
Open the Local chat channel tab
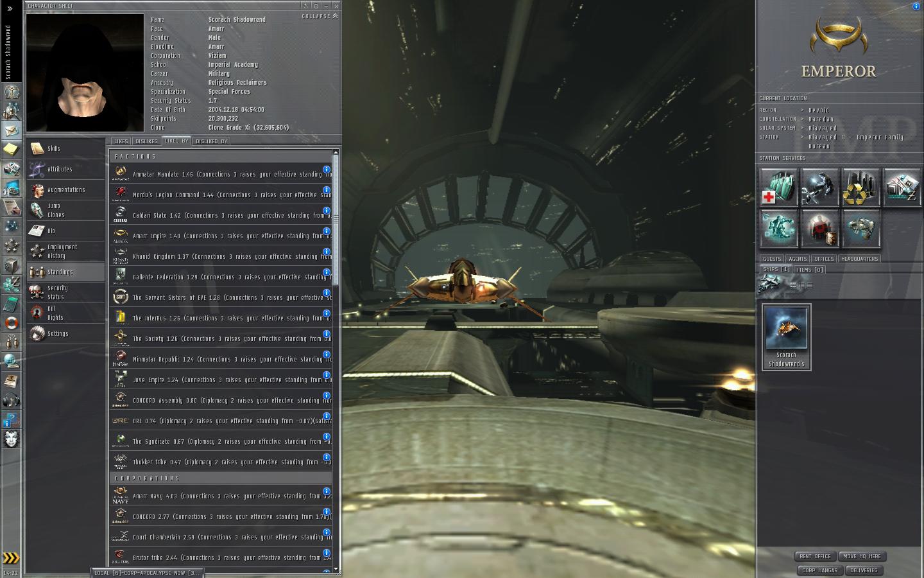(x=147, y=572)
